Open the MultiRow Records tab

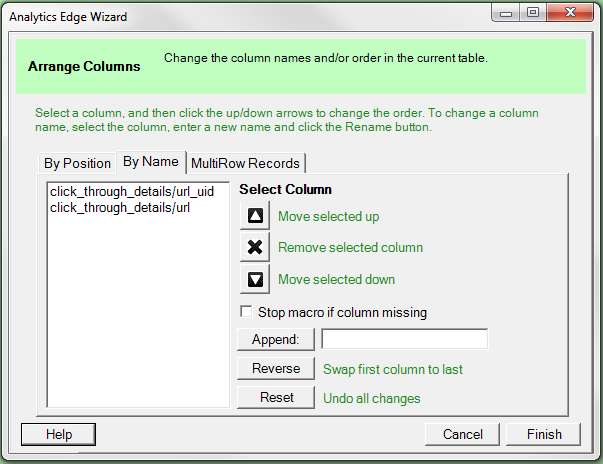click(245, 163)
